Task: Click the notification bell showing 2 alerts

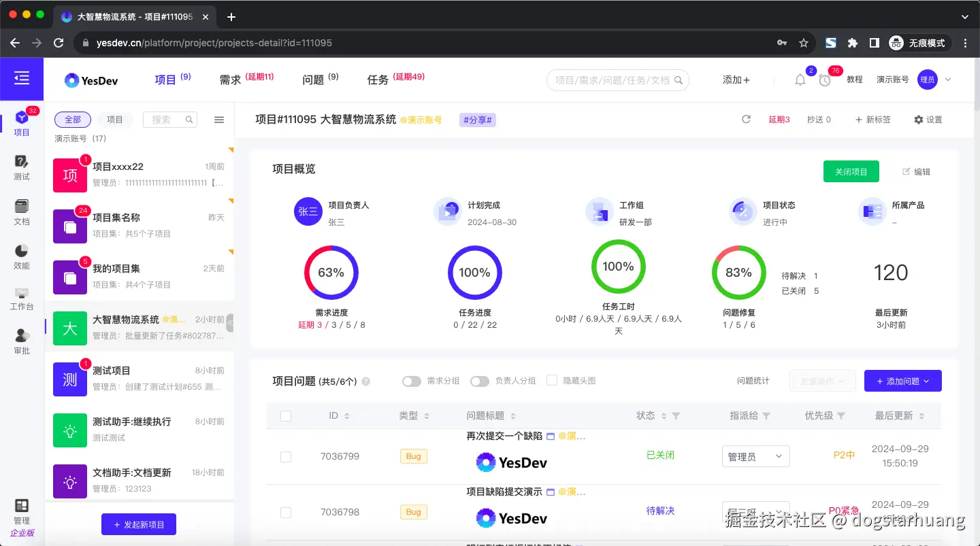Action: (x=800, y=80)
